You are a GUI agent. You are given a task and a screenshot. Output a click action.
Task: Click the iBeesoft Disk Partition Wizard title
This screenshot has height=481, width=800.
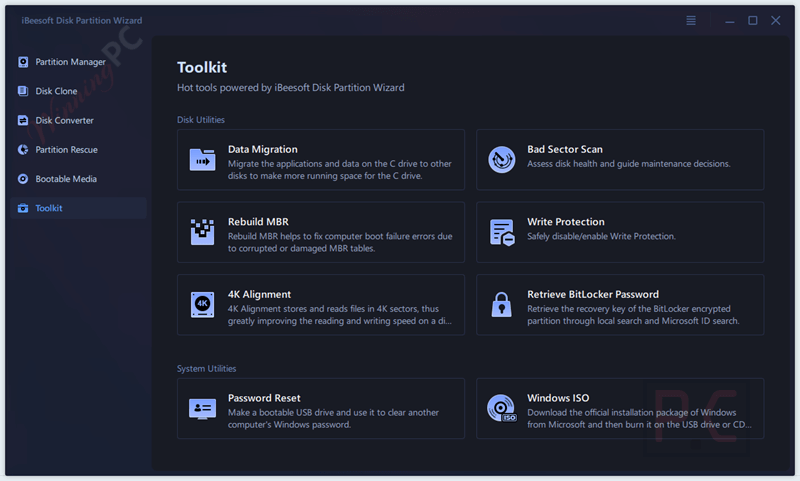[82, 20]
